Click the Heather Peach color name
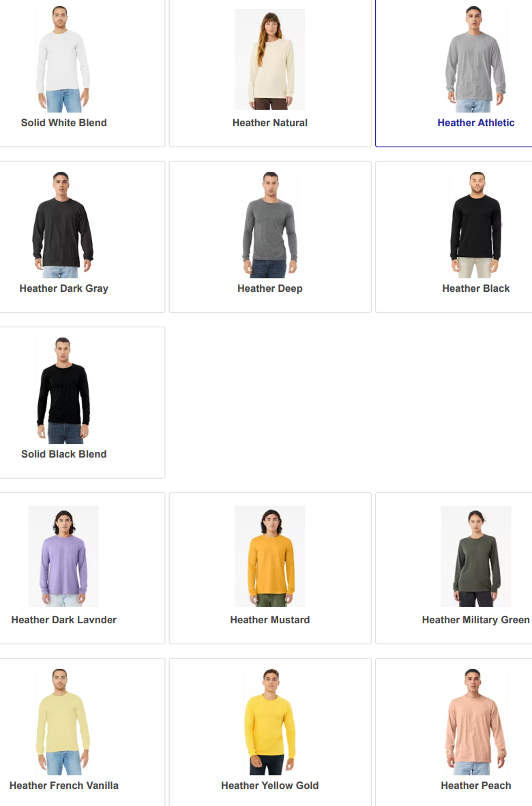Viewport: 532px width, 806px height. click(x=476, y=786)
